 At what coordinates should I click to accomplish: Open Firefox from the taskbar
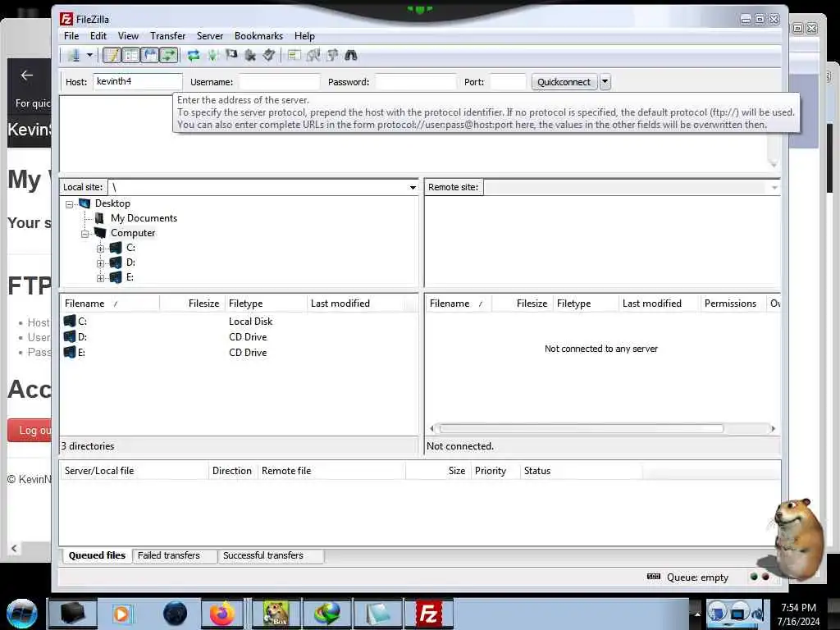(222, 614)
